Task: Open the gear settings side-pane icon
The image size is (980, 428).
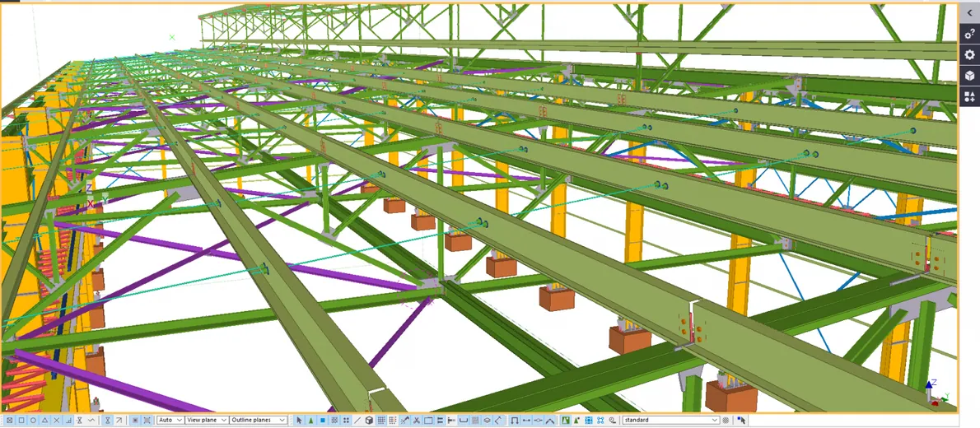Action: click(x=969, y=54)
